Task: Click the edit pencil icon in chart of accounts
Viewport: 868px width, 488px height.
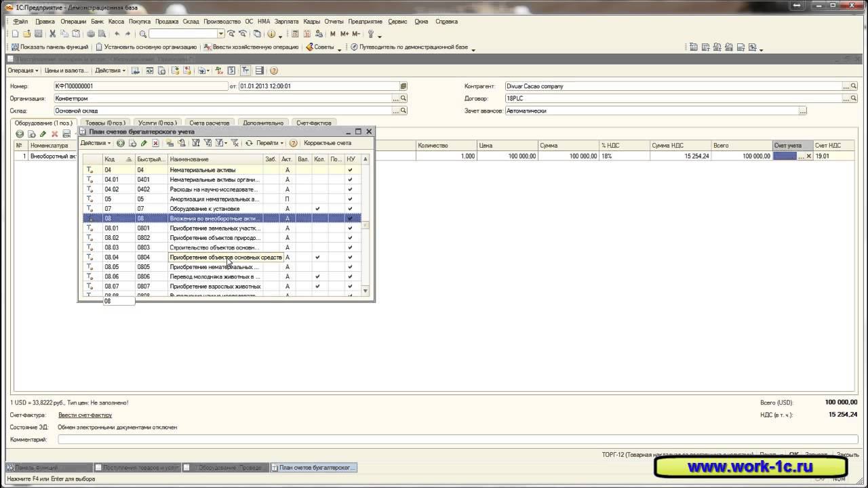Action: click(144, 143)
